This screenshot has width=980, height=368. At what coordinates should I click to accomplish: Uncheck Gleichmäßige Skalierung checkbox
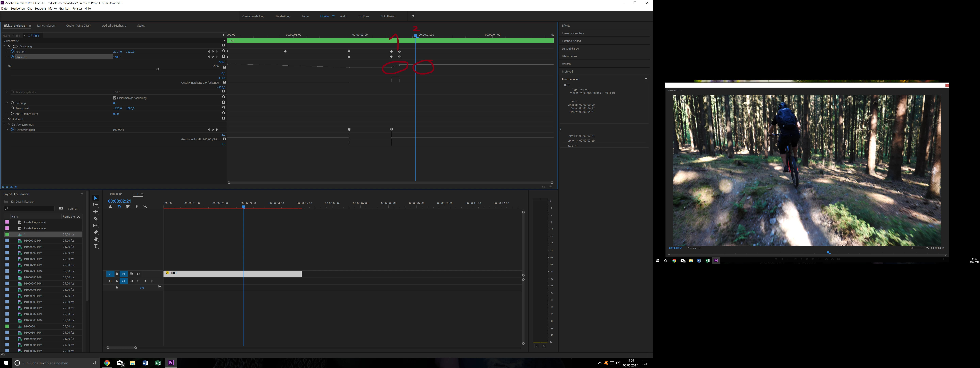coord(115,98)
